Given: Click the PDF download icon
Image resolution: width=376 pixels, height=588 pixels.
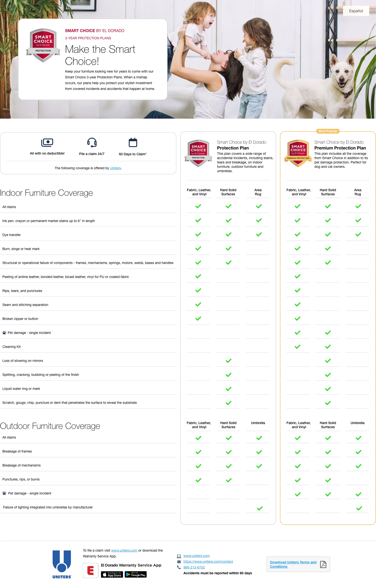Looking at the screenshot, I should point(323,564).
